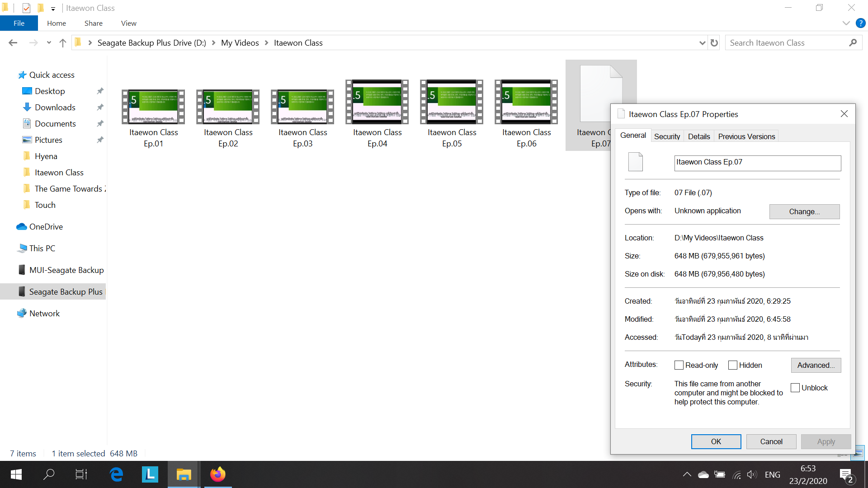
Task: Launch Microsoft Edge from taskbar
Action: click(117, 474)
